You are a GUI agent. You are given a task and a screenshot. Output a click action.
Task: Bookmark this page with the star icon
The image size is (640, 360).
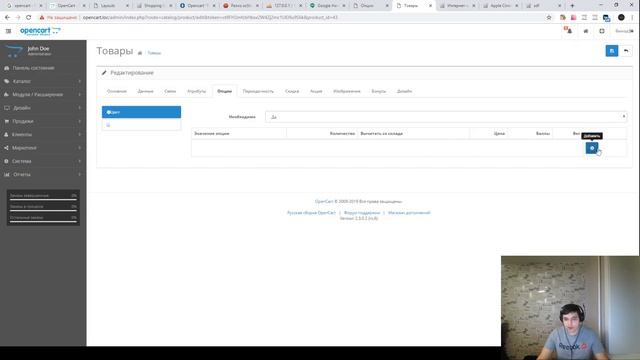(x=549, y=18)
